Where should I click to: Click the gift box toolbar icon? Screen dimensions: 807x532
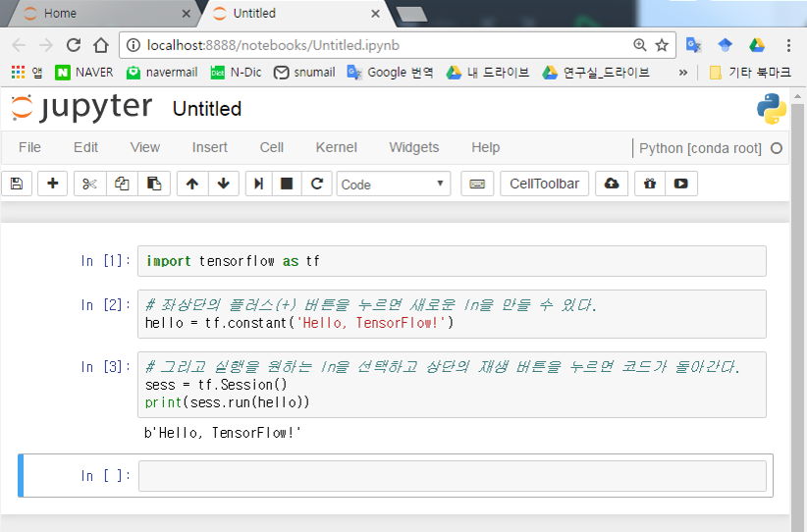(x=650, y=184)
